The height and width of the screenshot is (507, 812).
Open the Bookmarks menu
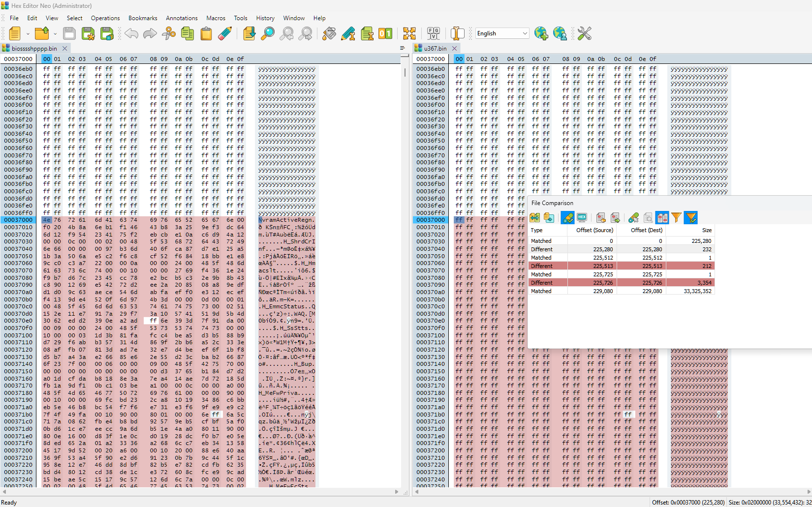coord(143,18)
